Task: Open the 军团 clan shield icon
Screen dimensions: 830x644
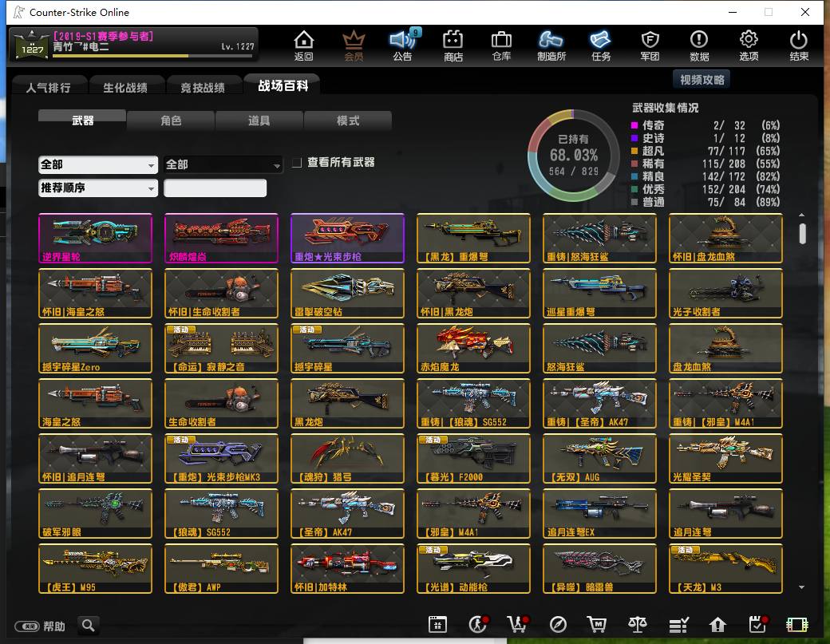Action: pos(650,45)
